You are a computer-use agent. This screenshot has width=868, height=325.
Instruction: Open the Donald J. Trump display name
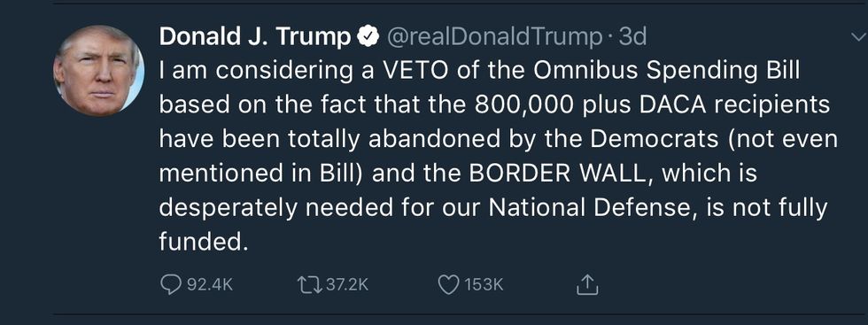pos(255,37)
